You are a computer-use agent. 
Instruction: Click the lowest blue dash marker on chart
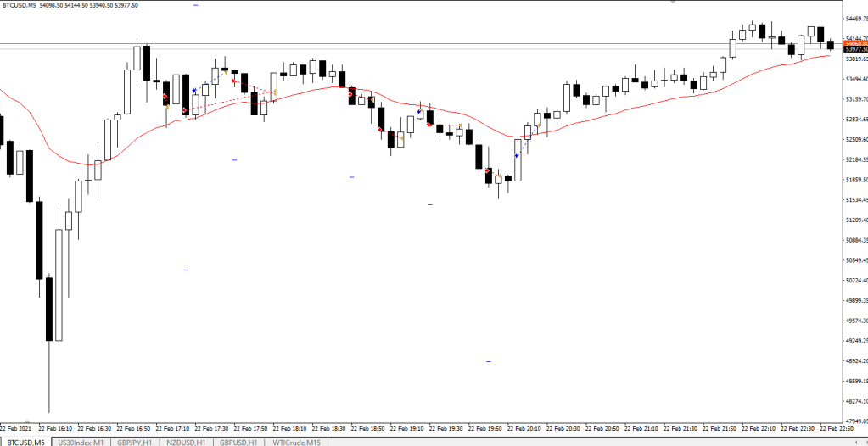tap(489, 362)
